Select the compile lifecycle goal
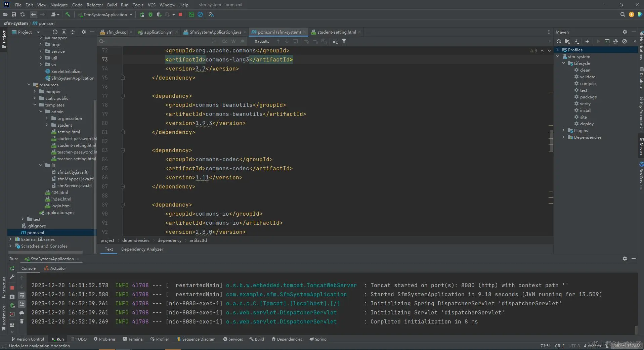644x350 pixels. pyautogui.click(x=588, y=83)
